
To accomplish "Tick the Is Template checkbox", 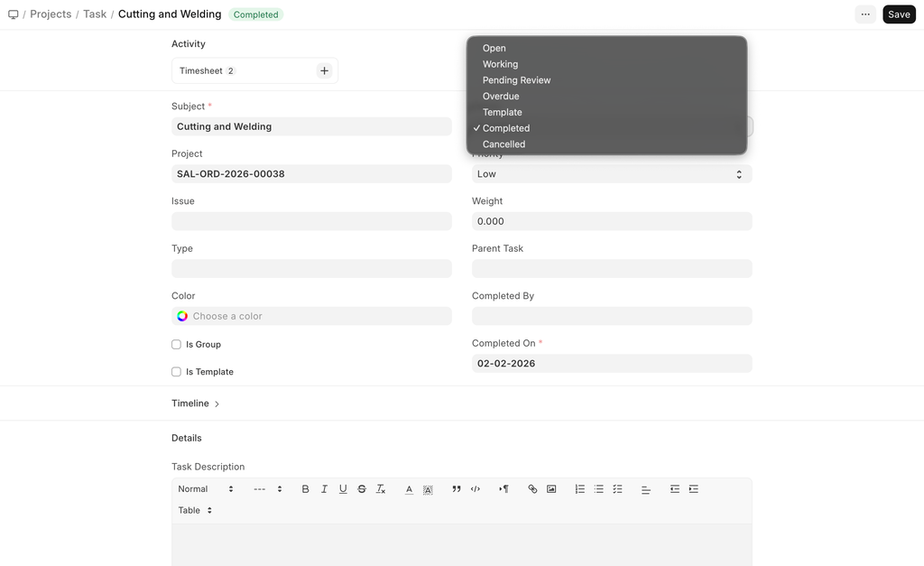I will (x=177, y=372).
